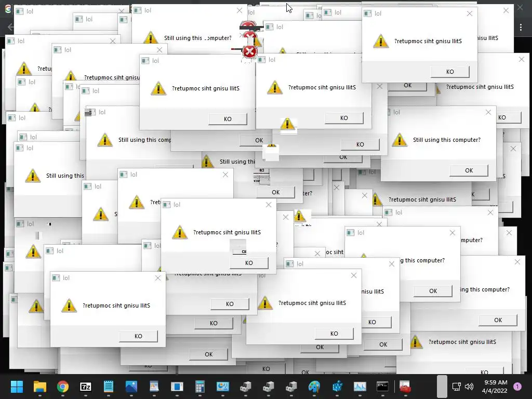Open the 9:59 AM clock and date
Screen dimensions: 532x399
tap(495, 387)
